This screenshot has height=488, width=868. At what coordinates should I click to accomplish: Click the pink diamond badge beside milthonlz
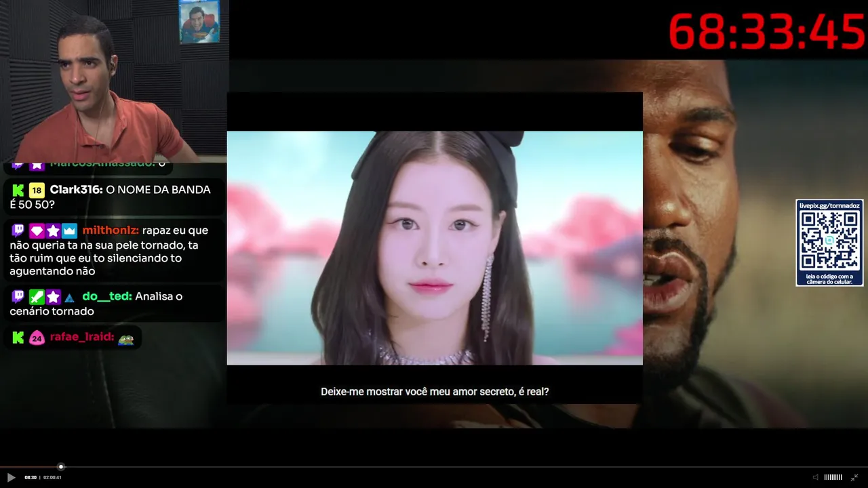[x=36, y=230]
